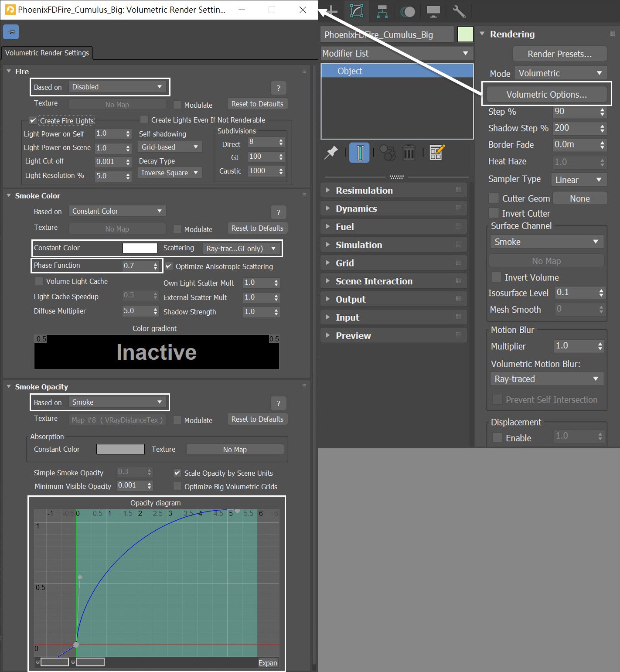The height and width of the screenshot is (672, 620).
Task: Click the Render Presets button
Action: pyautogui.click(x=560, y=54)
